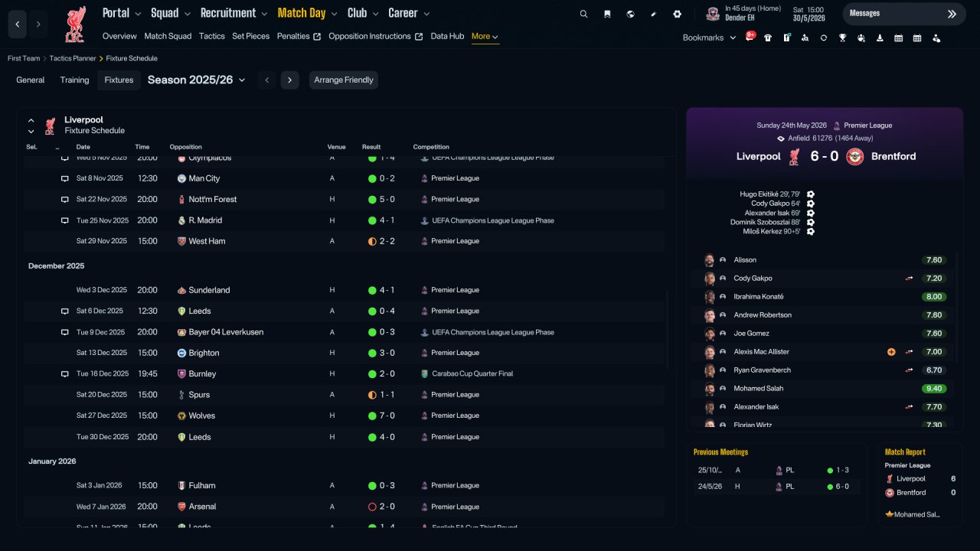The height and width of the screenshot is (551, 980).
Task: Open the Set Pieces submenu item
Action: pyautogui.click(x=251, y=37)
